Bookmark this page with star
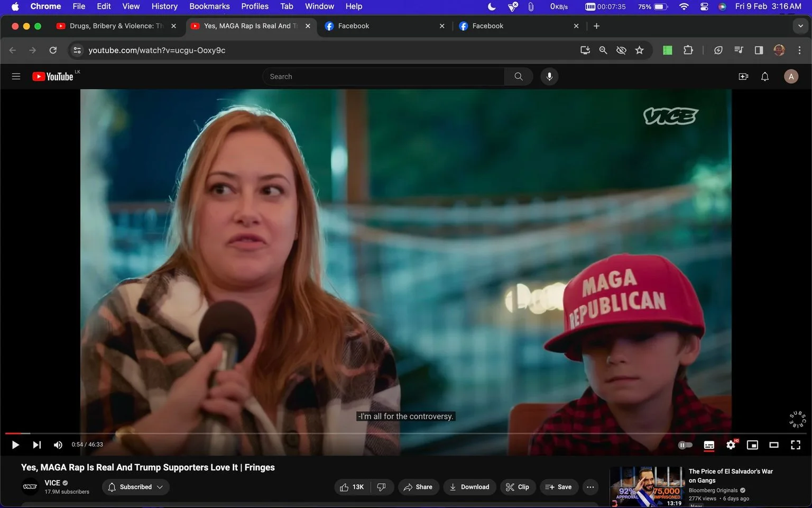Screen dimensions: 812x508 point(640,50)
